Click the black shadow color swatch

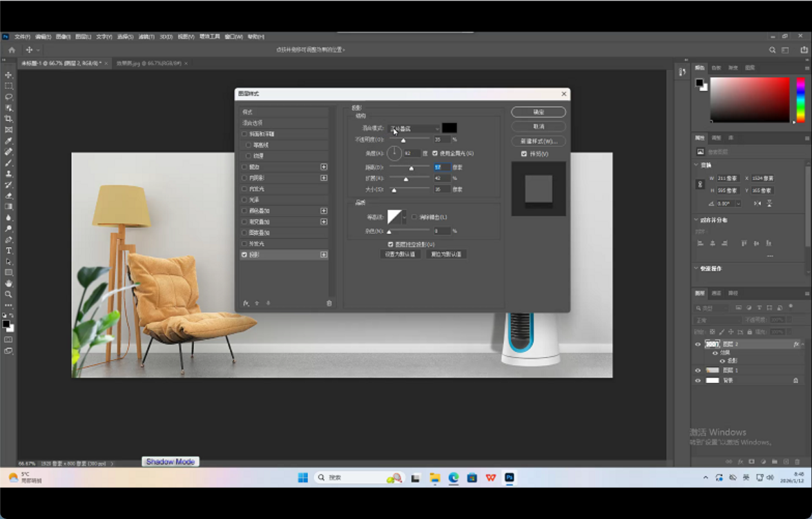tap(449, 128)
